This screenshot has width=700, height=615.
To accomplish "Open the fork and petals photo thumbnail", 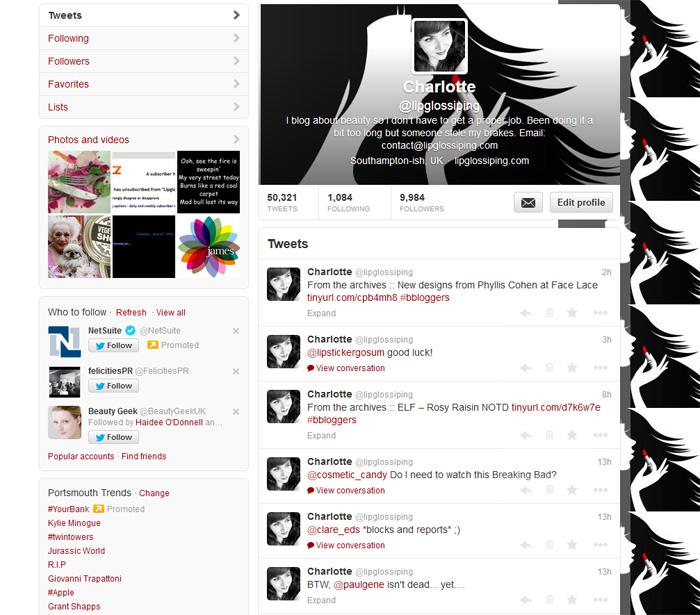I will point(79,182).
